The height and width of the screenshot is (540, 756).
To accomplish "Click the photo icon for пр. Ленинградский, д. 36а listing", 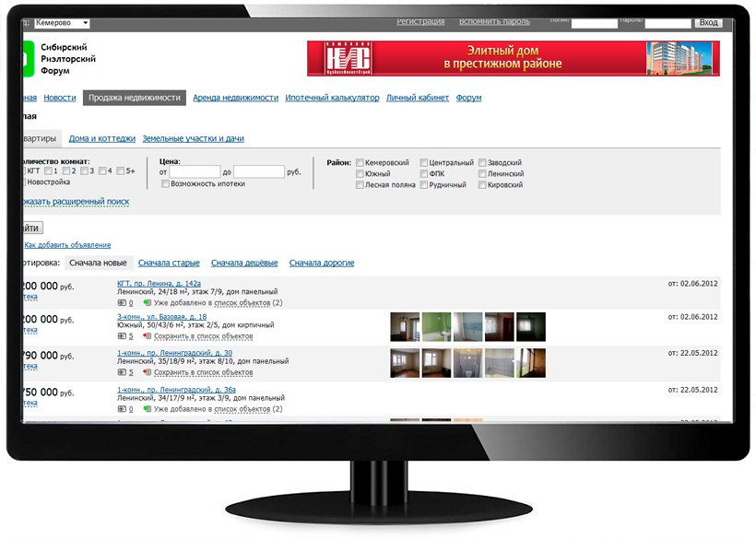I will pos(122,409).
